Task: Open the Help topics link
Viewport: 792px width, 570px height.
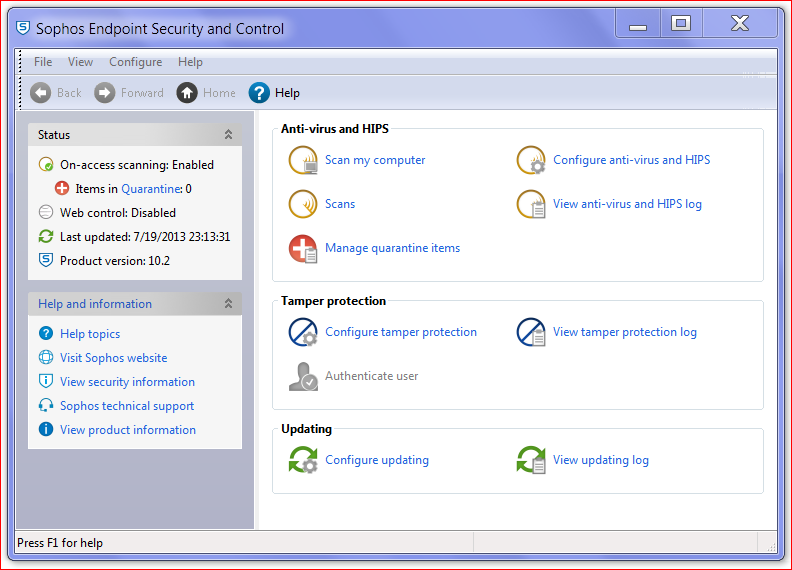Action: click(90, 334)
